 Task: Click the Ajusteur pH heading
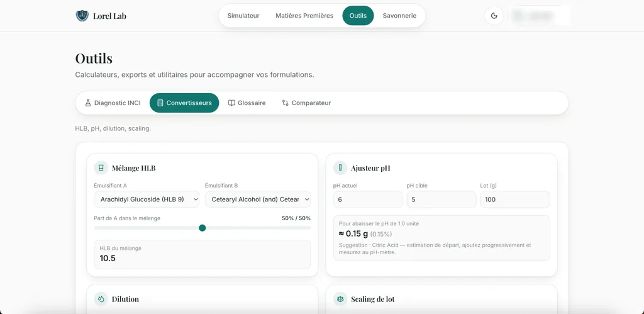pos(370,167)
